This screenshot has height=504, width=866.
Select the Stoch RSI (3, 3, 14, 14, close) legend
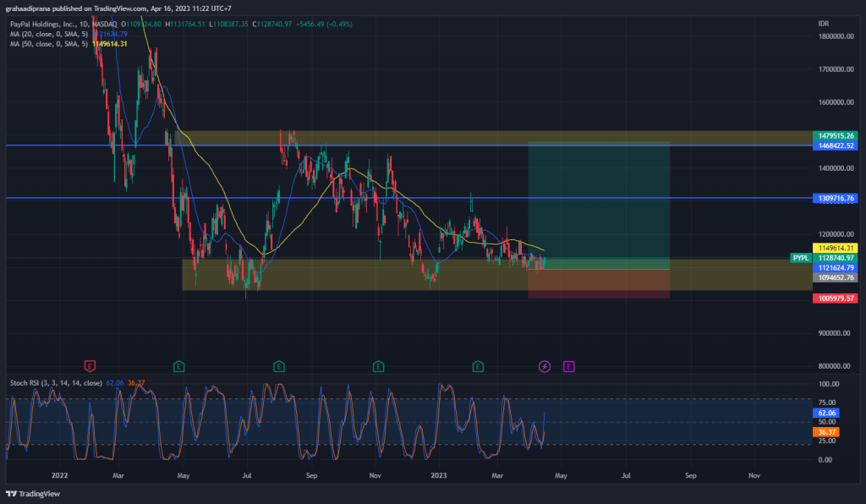coord(56,383)
